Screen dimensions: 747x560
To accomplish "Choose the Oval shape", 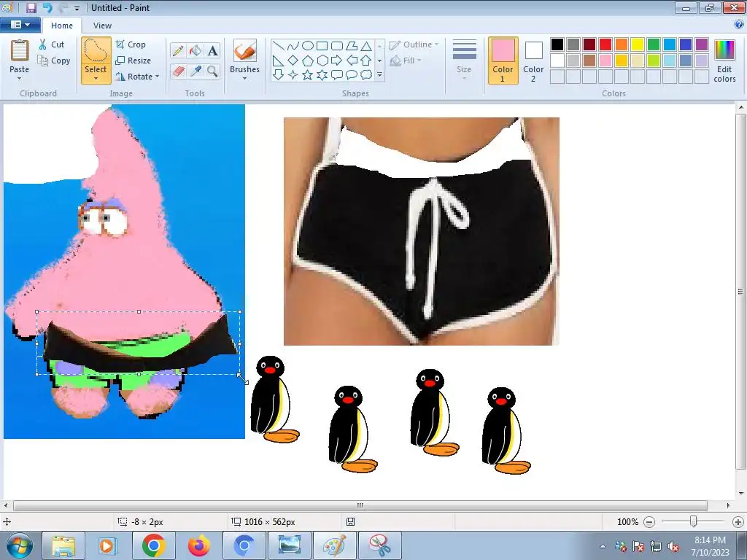I will (308, 46).
